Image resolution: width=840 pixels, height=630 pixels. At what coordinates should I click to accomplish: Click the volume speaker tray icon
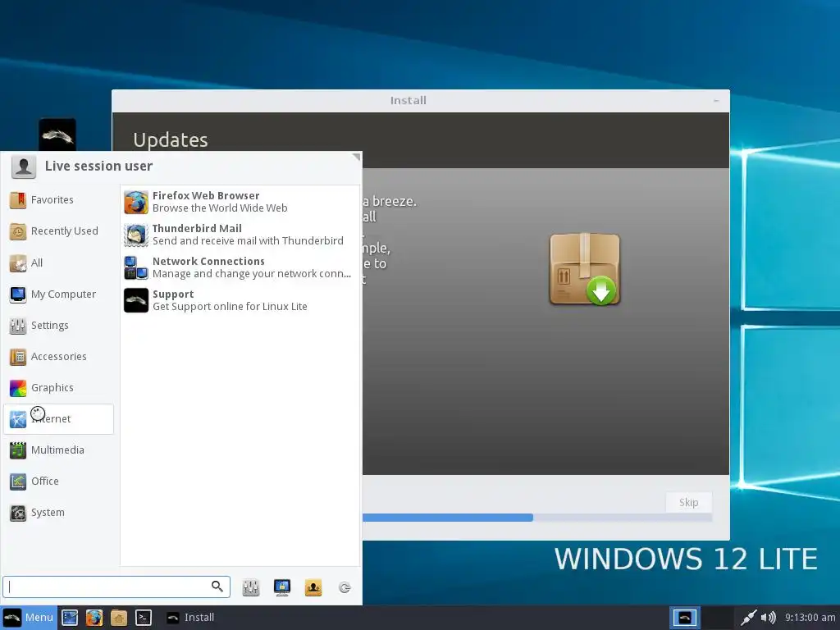click(768, 618)
